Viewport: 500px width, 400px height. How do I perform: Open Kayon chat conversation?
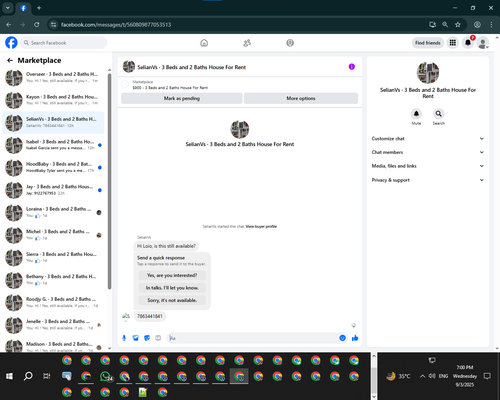53,100
